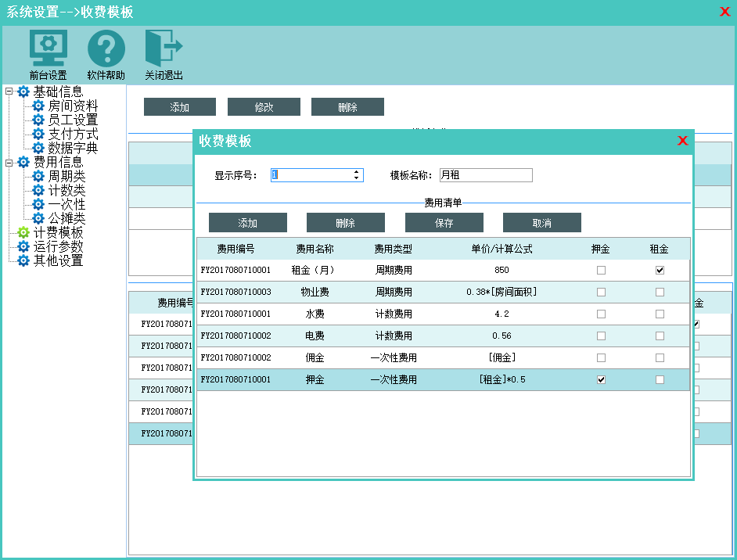Collapse the 费用信息 tree node
Viewport: 737px width, 560px height.
click(9, 162)
